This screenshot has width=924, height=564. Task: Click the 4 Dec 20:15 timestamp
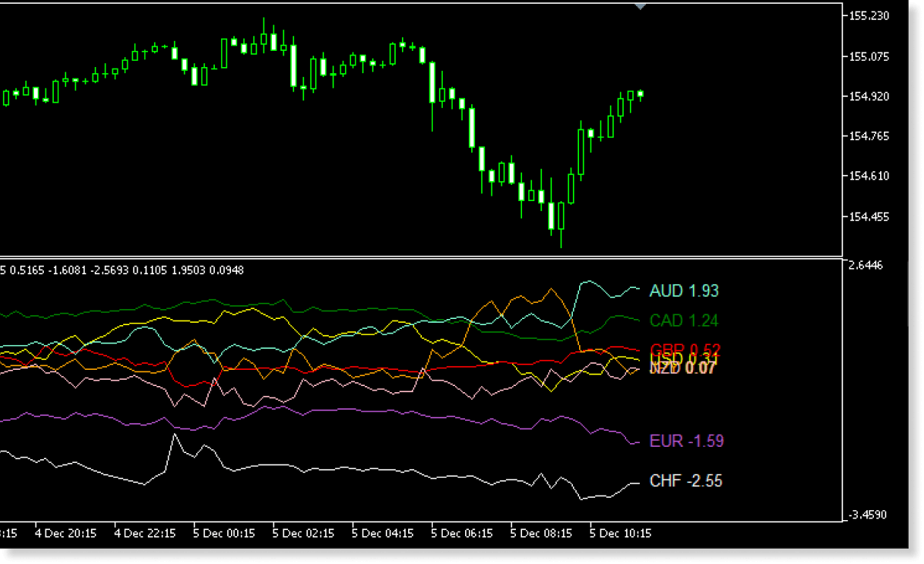click(x=66, y=532)
